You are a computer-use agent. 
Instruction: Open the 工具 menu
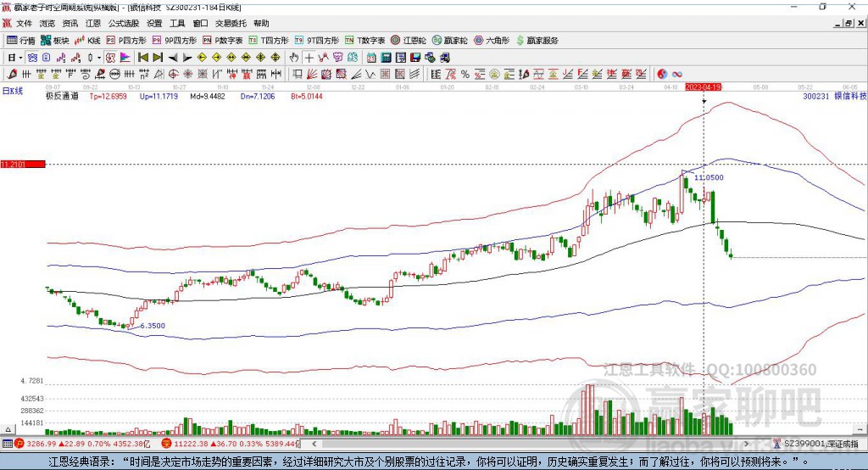pyautogui.click(x=177, y=23)
